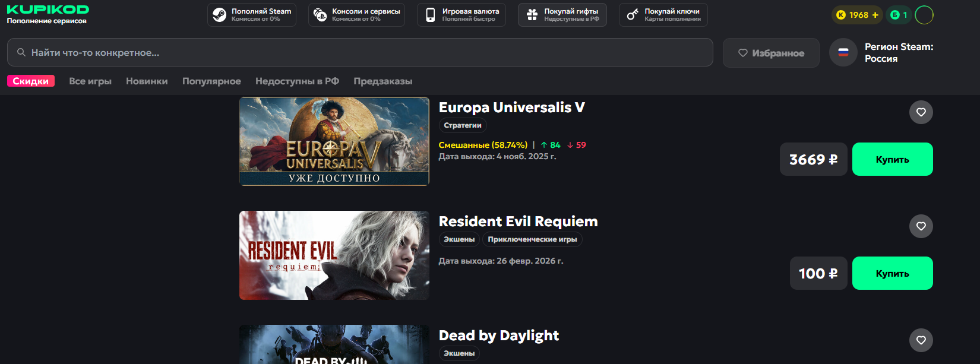Select the Все игры tab

click(90, 81)
